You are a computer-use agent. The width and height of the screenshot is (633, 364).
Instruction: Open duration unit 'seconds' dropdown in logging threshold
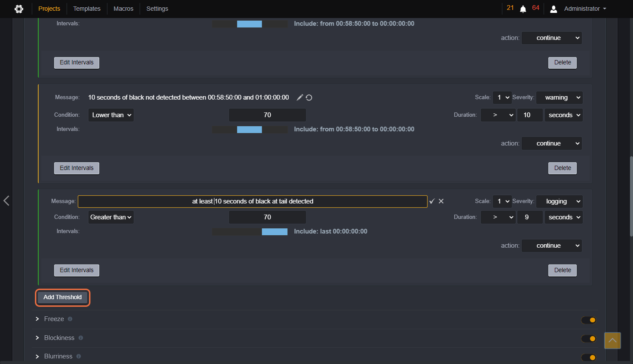563,217
